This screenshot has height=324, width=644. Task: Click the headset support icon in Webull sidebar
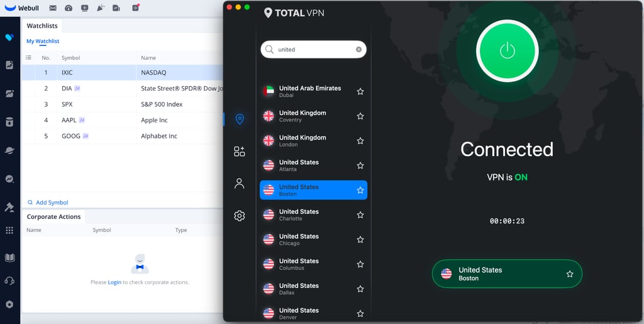(9, 281)
